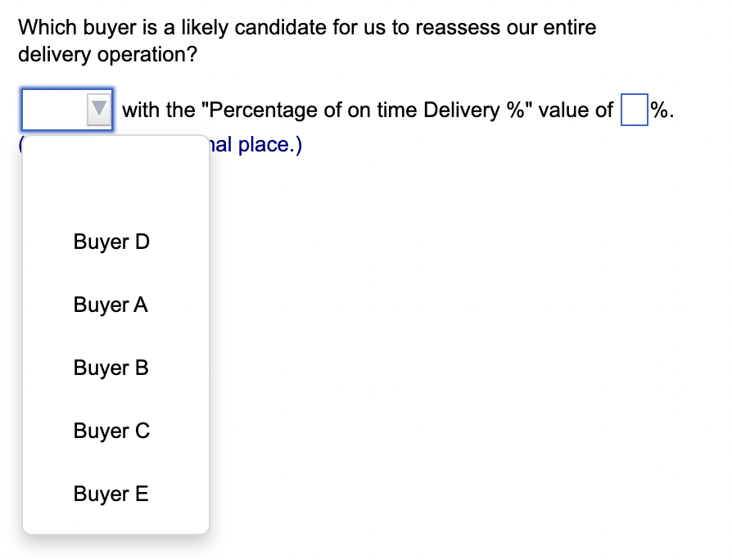The image size is (732, 560).
Task: Select Buyer A from the dropdown list
Action: point(110,305)
